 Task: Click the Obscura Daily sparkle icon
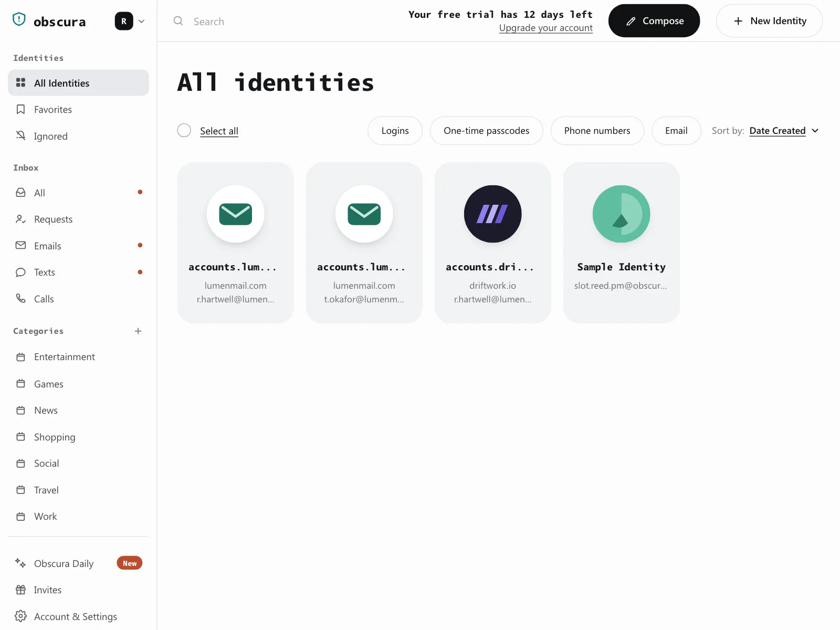tap(21, 563)
